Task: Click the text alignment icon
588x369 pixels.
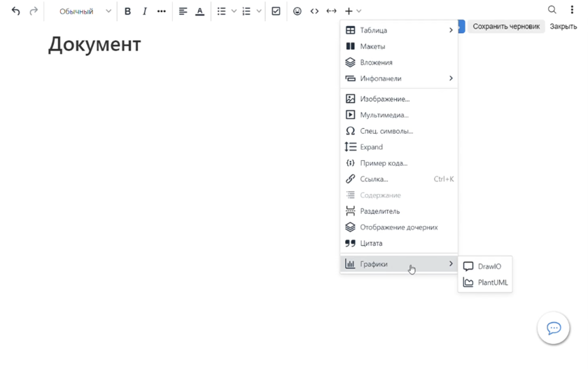Action: tap(183, 11)
